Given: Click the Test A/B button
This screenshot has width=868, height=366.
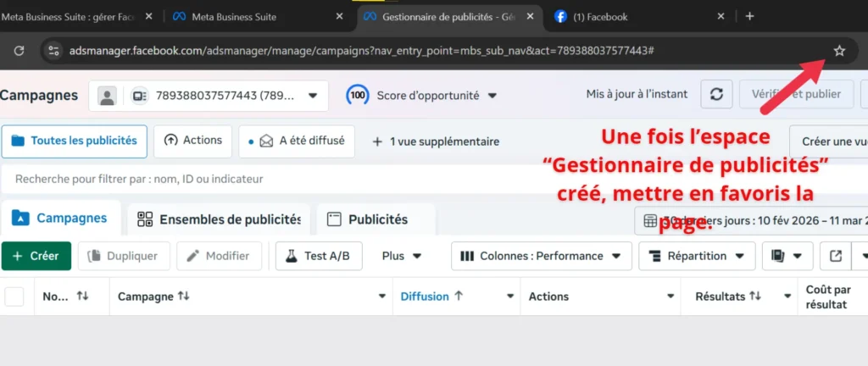Looking at the screenshot, I should pos(319,256).
